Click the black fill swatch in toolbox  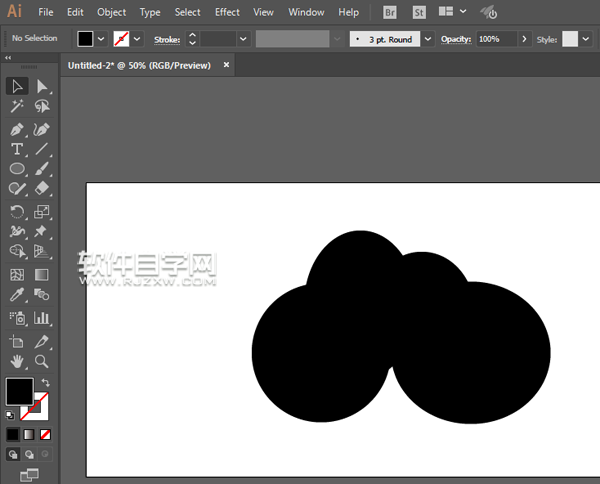[x=19, y=391]
